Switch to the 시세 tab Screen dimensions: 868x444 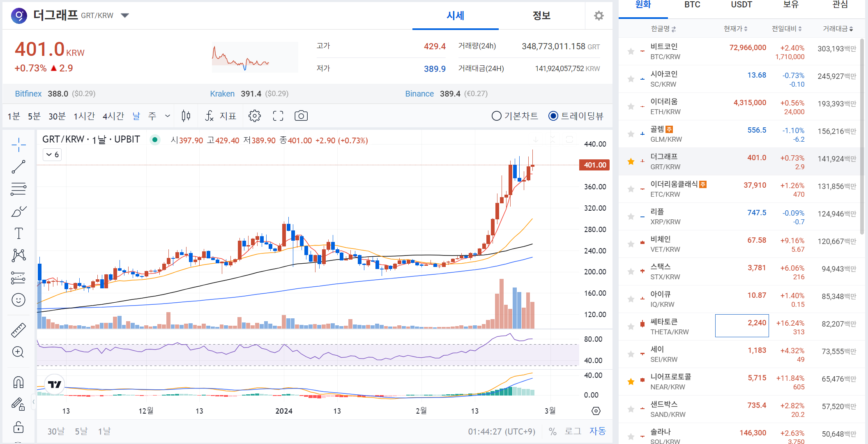pyautogui.click(x=456, y=16)
